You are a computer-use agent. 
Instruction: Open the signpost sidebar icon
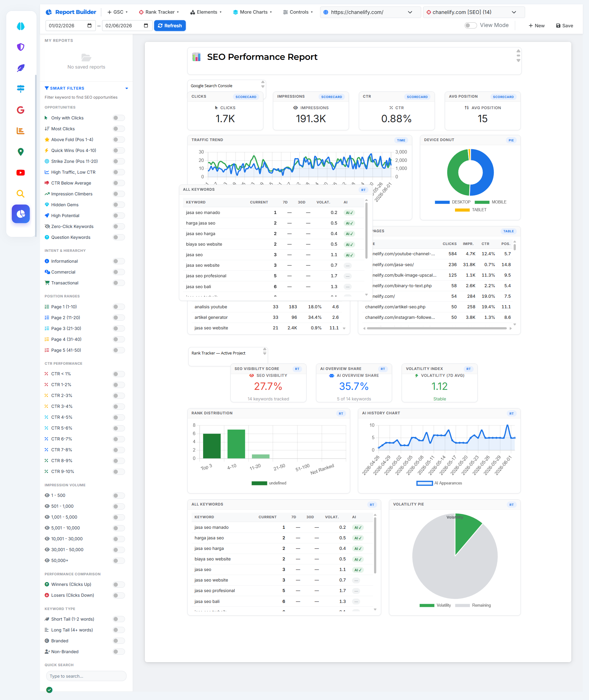(21, 89)
